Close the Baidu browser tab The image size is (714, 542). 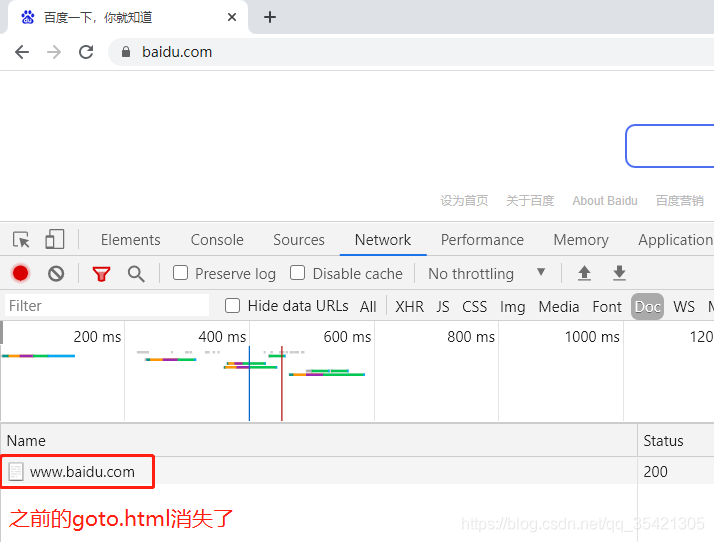[232, 17]
